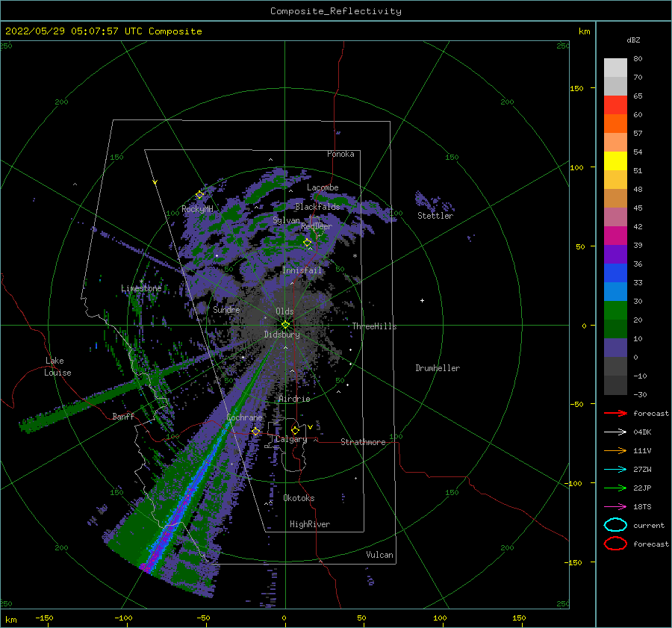Click the white 04DK arrow icon
672x628 pixels.
[615, 432]
